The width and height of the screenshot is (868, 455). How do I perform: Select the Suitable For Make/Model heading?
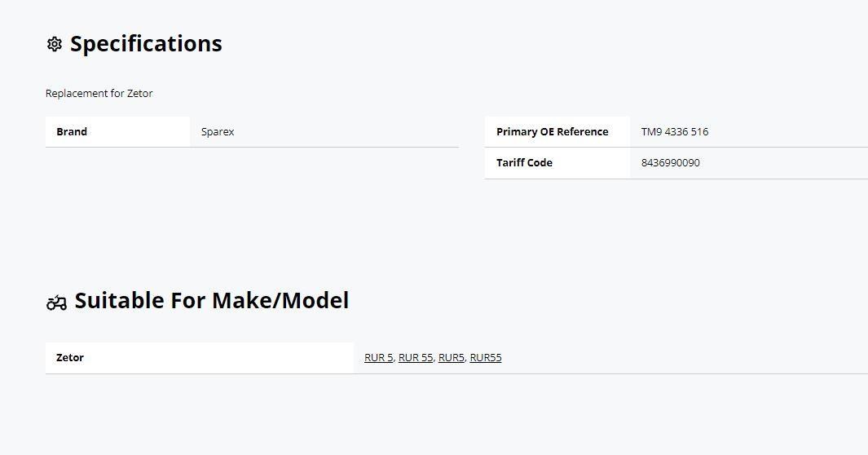click(211, 301)
